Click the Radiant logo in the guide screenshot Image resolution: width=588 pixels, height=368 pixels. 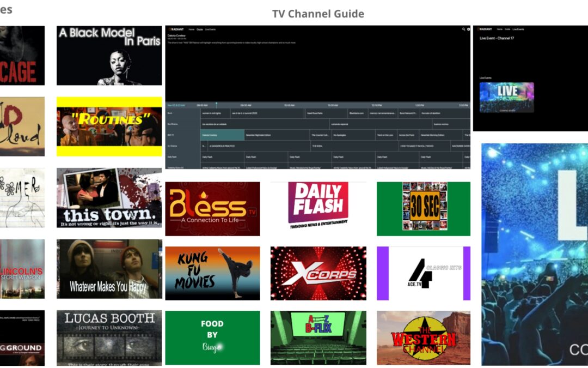point(176,29)
